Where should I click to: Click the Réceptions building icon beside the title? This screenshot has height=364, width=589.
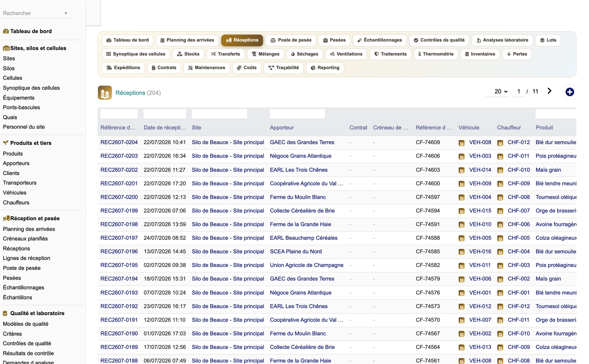pos(105,93)
